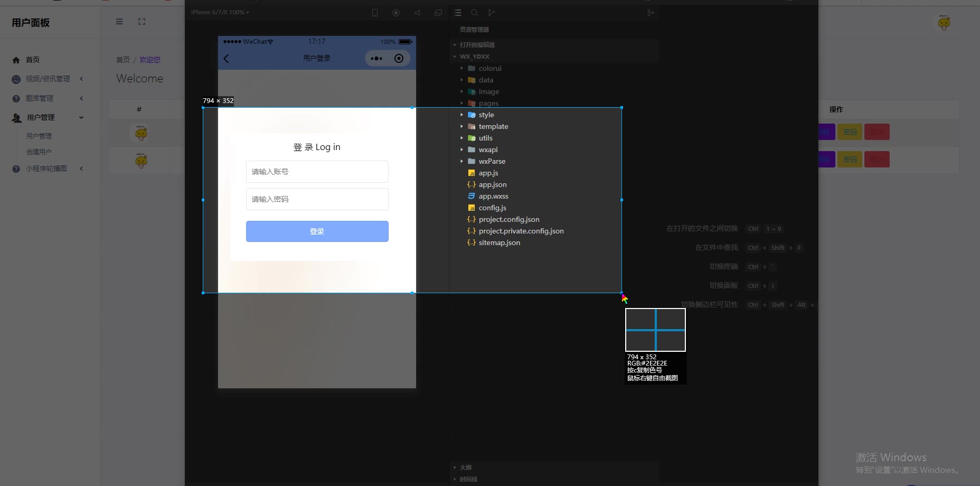Open the explorer list icon in editor sidebar
This screenshot has width=980, height=486.
(458, 13)
